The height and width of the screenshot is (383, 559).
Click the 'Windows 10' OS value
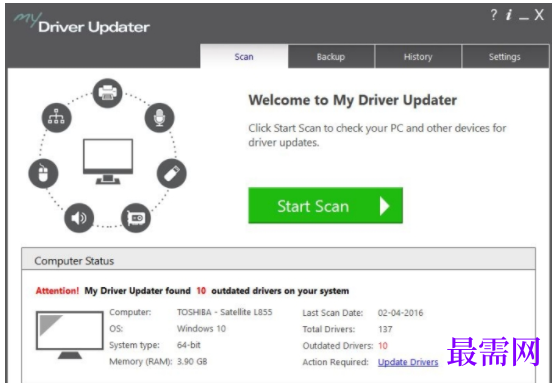[x=201, y=328]
